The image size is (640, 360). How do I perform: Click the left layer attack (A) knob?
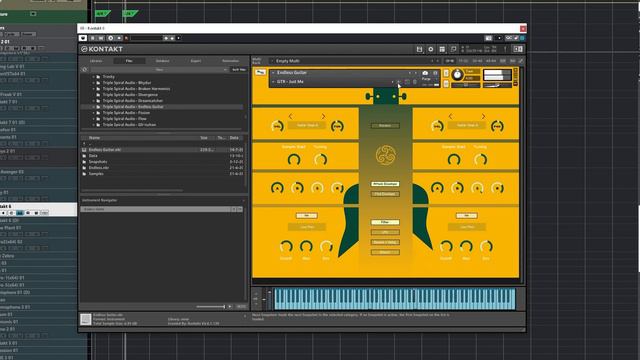[x=277, y=188]
